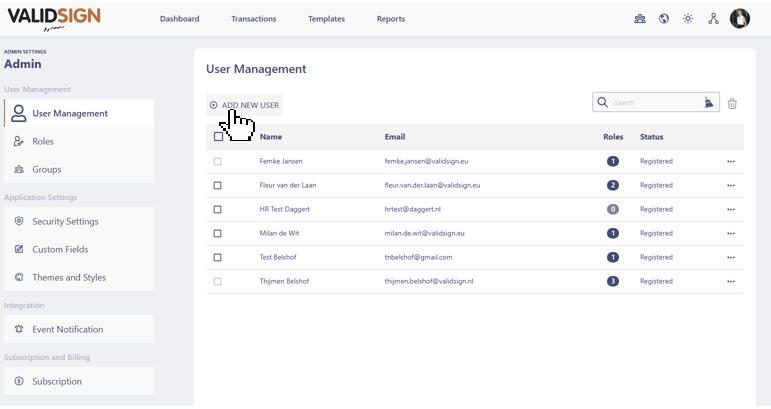
Task: Open the Templates menu item
Action: coord(326,19)
